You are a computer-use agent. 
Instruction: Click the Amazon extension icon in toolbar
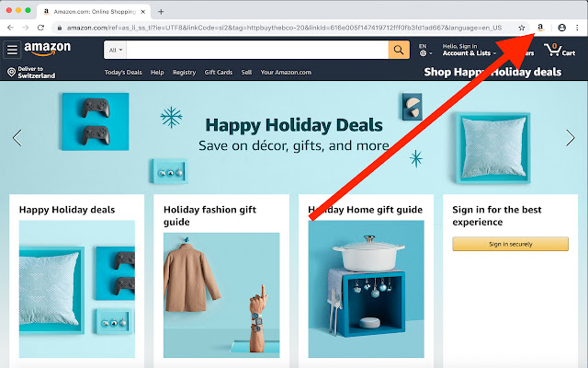(540, 28)
